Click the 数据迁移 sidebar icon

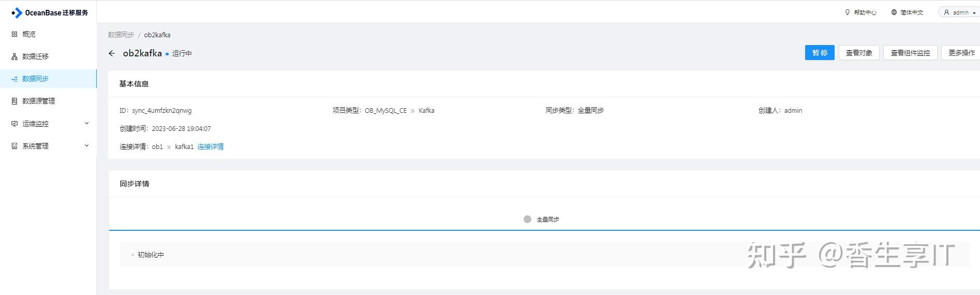(14, 56)
